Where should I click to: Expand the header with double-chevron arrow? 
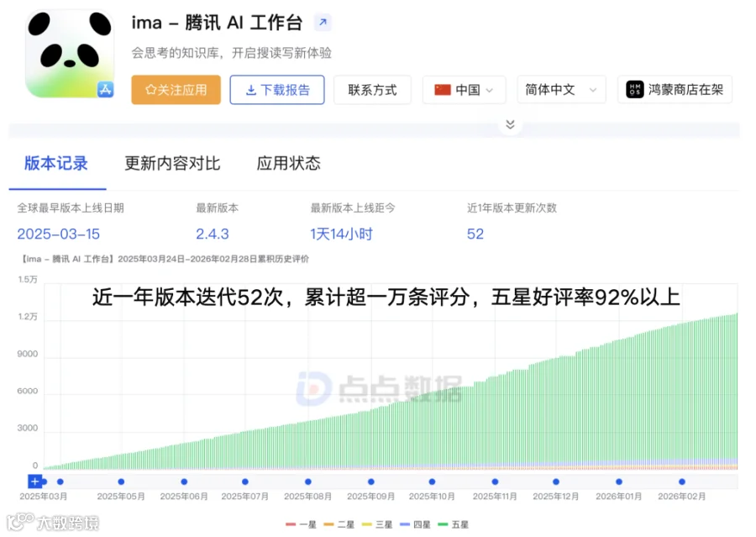(510, 124)
